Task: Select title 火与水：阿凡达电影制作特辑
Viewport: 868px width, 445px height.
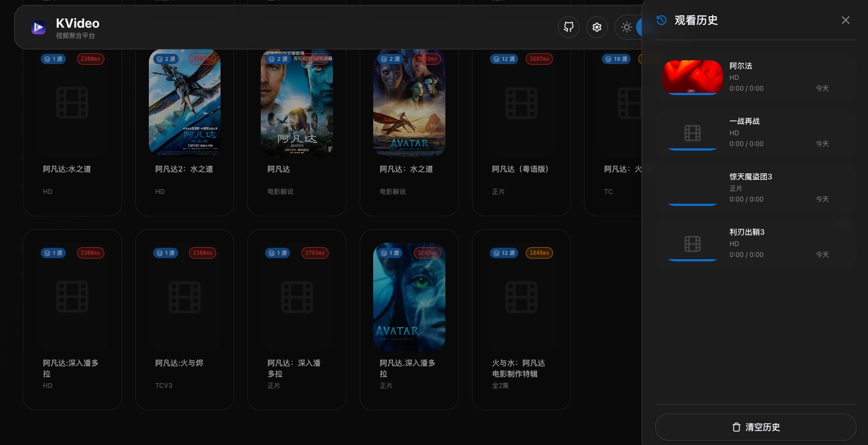Action: [519, 368]
